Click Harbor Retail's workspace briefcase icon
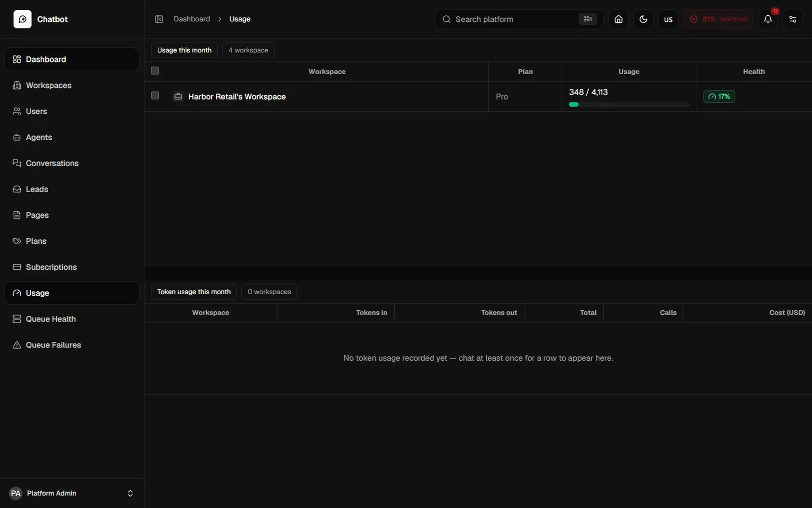This screenshot has height=508, width=812. point(178,96)
